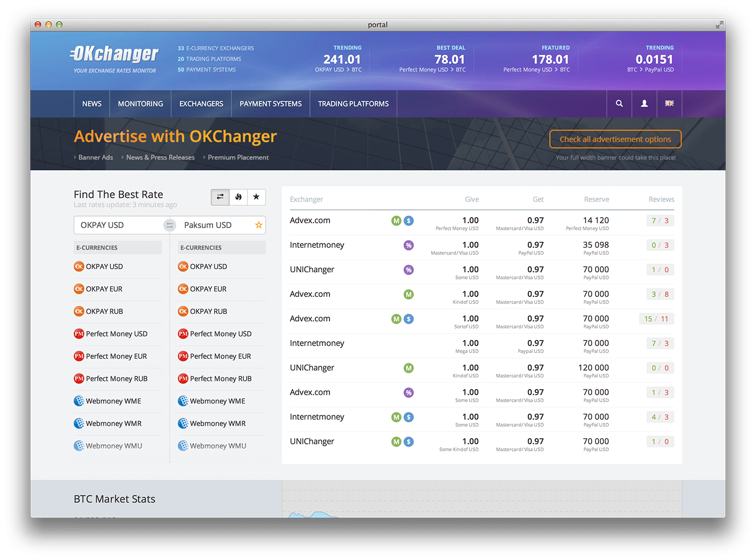
Task: Select the exchange arrows view button
Action: click(220, 197)
